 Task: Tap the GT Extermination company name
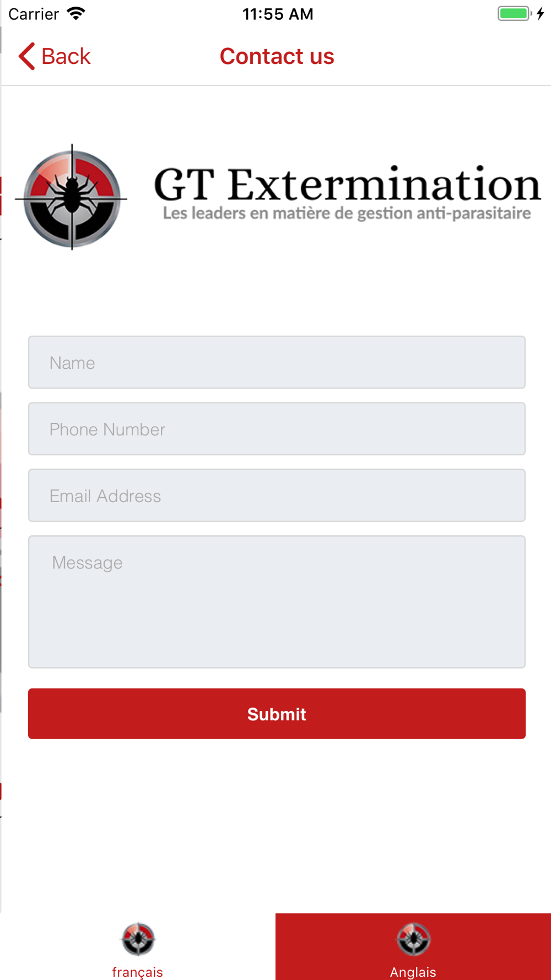(347, 184)
